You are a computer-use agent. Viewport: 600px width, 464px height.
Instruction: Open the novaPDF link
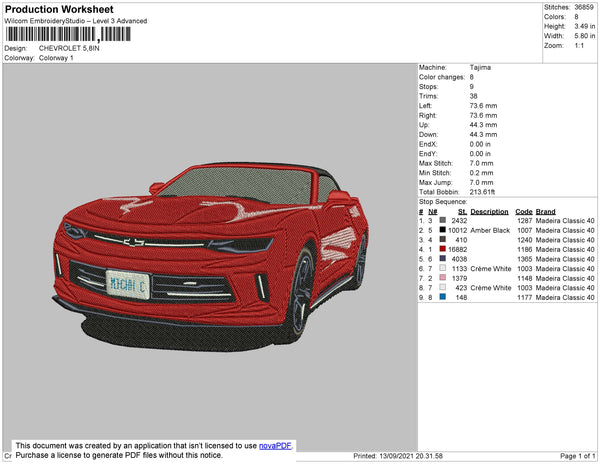(276, 444)
